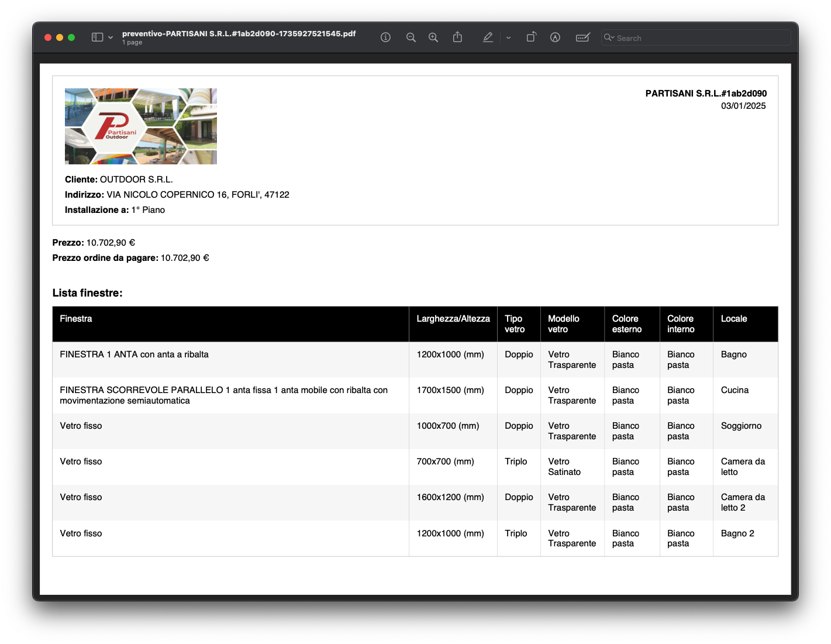This screenshot has height=644, width=831.
Task: Rotate the page with toolbar icon
Action: pyautogui.click(x=531, y=37)
